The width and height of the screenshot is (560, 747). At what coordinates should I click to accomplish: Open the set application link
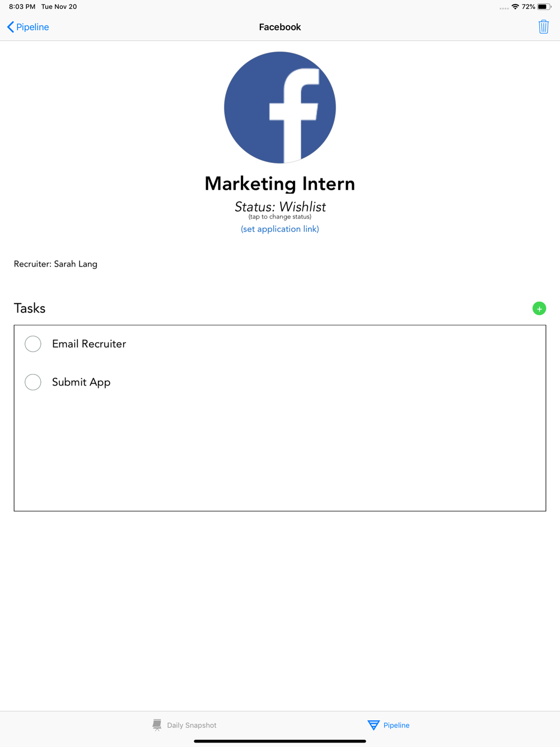point(280,229)
